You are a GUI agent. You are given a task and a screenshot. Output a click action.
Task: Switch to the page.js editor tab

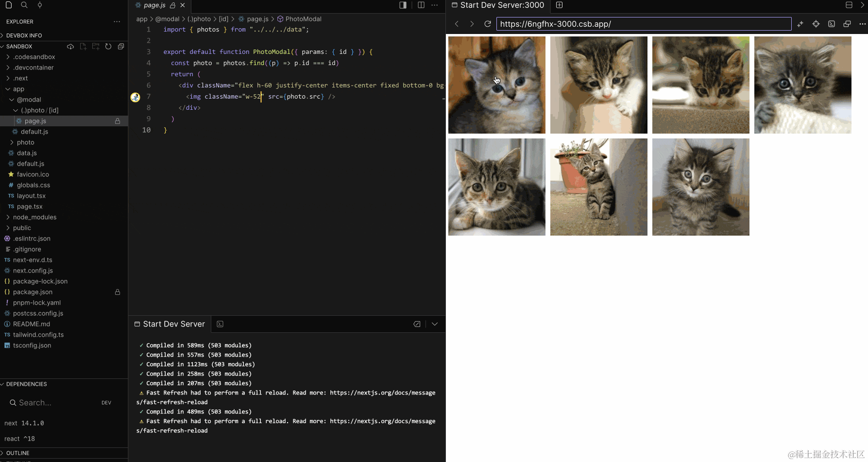(x=154, y=5)
